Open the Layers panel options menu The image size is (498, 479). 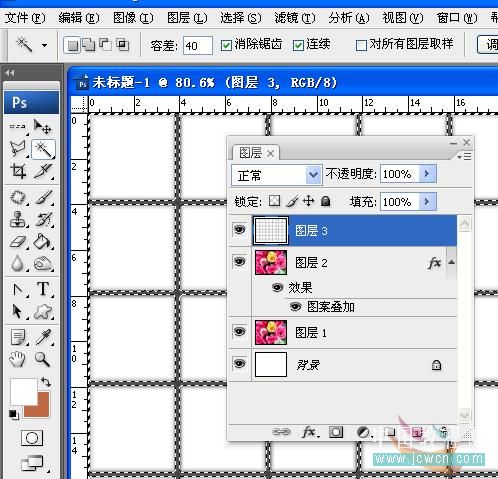[x=464, y=156]
